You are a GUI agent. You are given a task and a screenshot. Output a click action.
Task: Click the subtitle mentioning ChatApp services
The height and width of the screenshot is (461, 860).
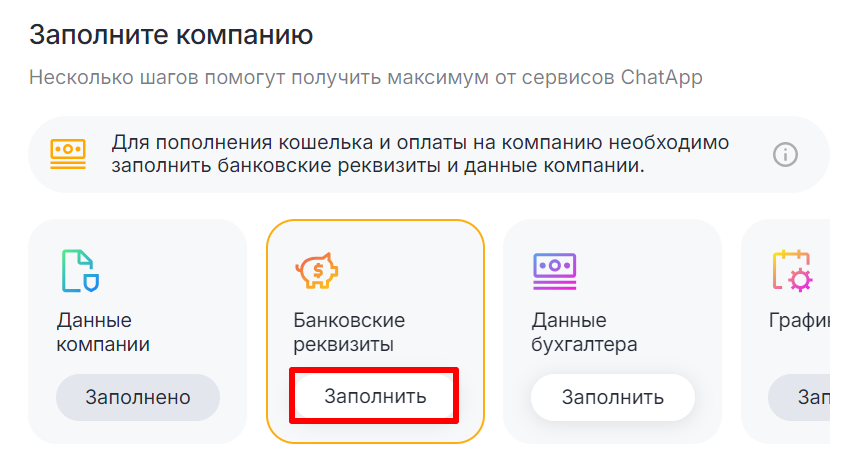point(365,77)
